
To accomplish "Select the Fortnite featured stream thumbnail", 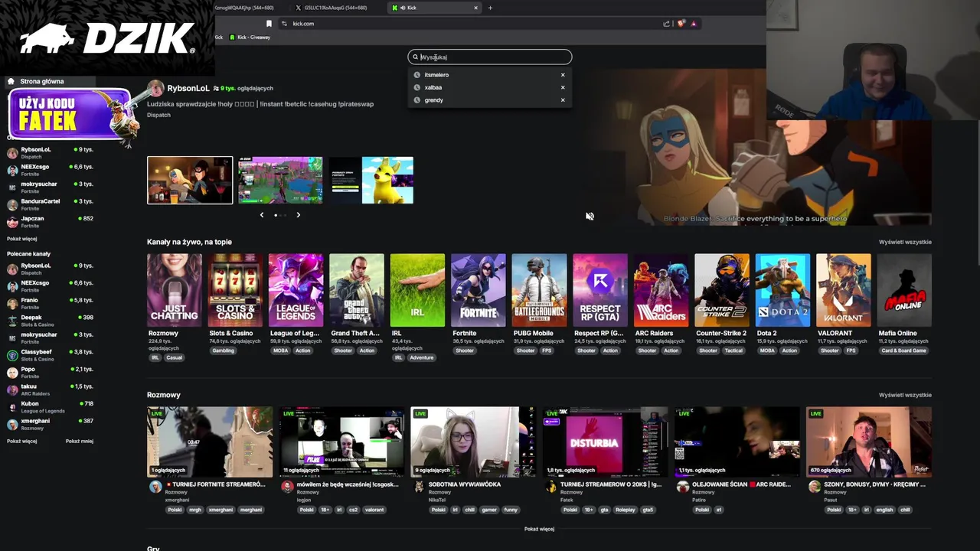I will (x=280, y=181).
